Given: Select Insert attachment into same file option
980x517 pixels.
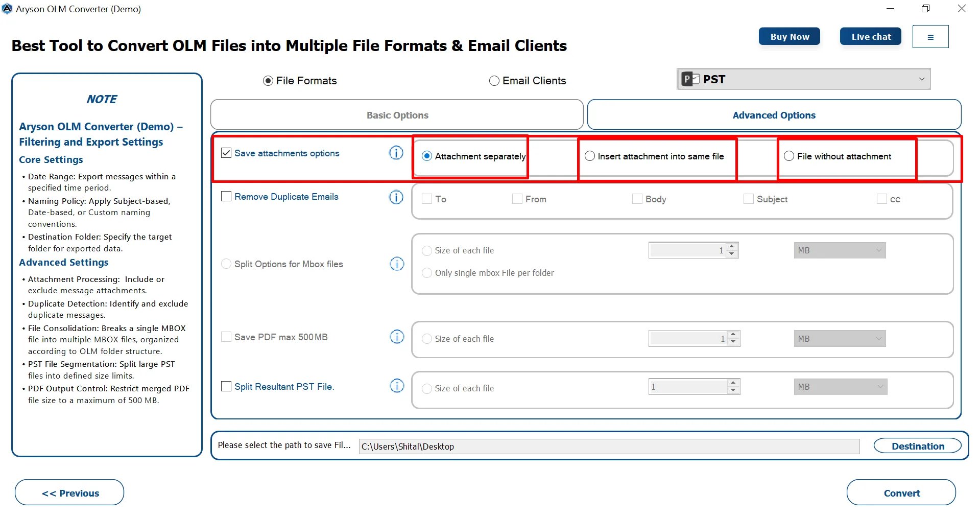Looking at the screenshot, I should pos(590,156).
